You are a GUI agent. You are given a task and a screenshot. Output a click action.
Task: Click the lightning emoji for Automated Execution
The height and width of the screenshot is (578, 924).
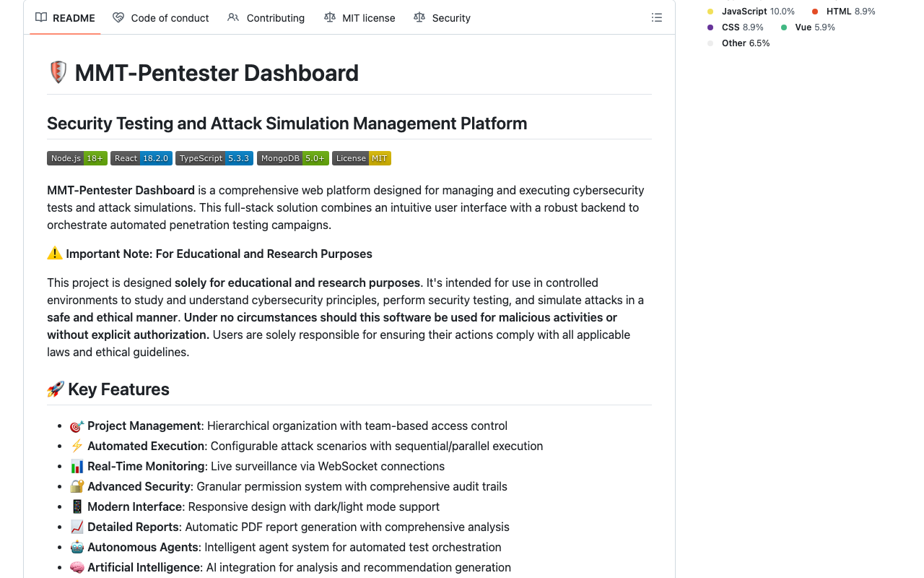pos(77,447)
